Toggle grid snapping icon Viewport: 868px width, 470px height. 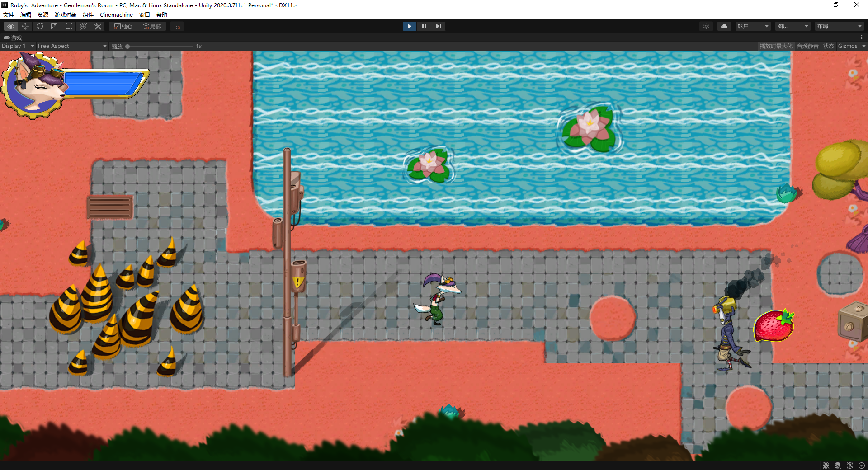(x=177, y=26)
